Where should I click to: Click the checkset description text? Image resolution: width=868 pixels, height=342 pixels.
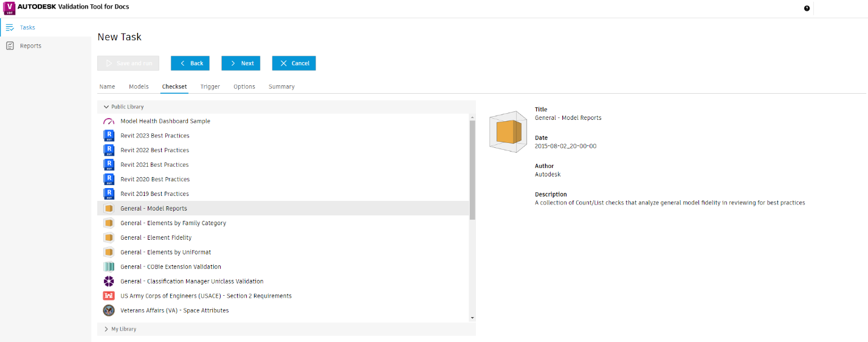(670, 203)
